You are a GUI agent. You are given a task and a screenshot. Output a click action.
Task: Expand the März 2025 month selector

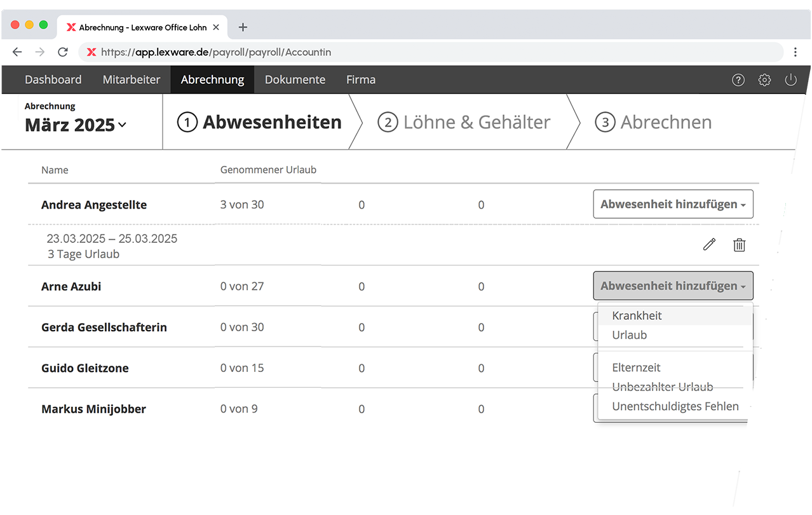tap(76, 125)
